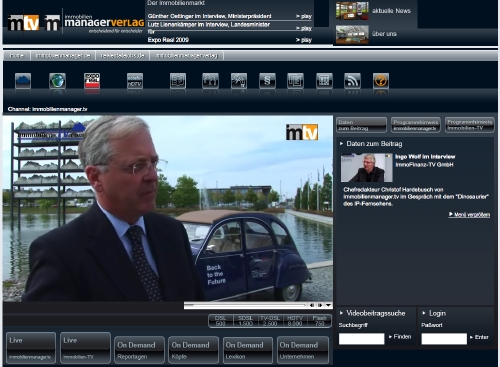Open On Demand Reportagen
This screenshot has width=500, height=367.
pyautogui.click(x=139, y=350)
